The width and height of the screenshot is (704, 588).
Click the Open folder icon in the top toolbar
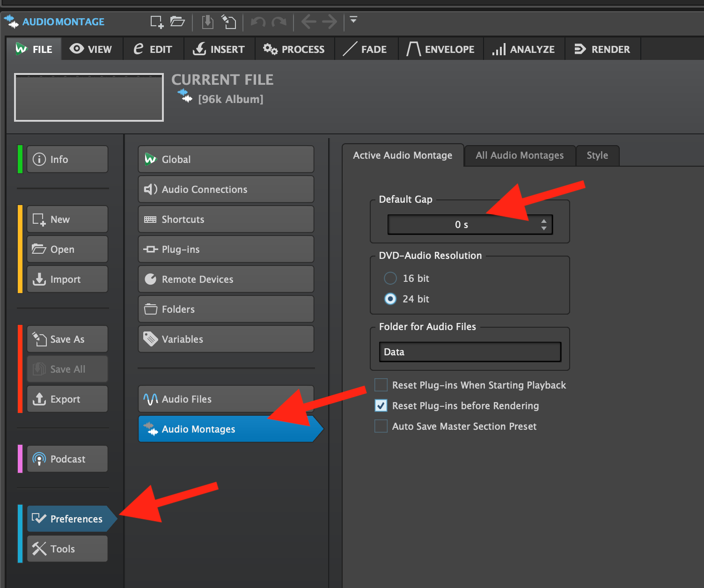click(177, 22)
